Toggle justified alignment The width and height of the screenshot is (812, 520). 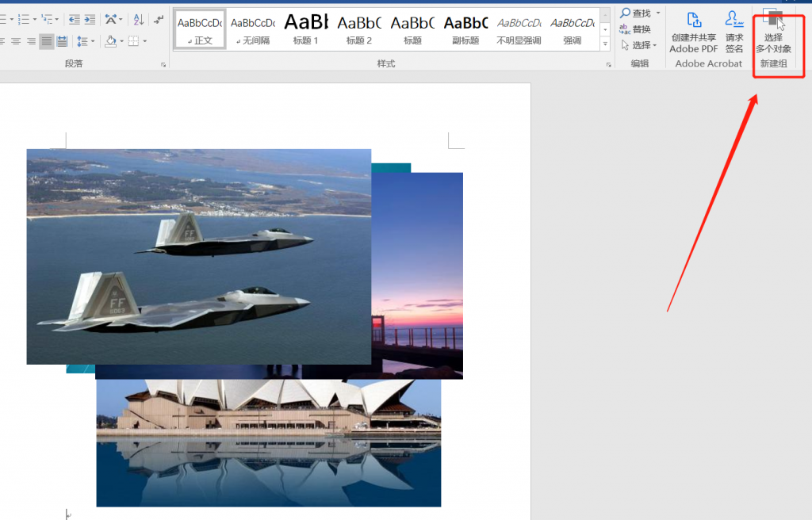[47, 41]
